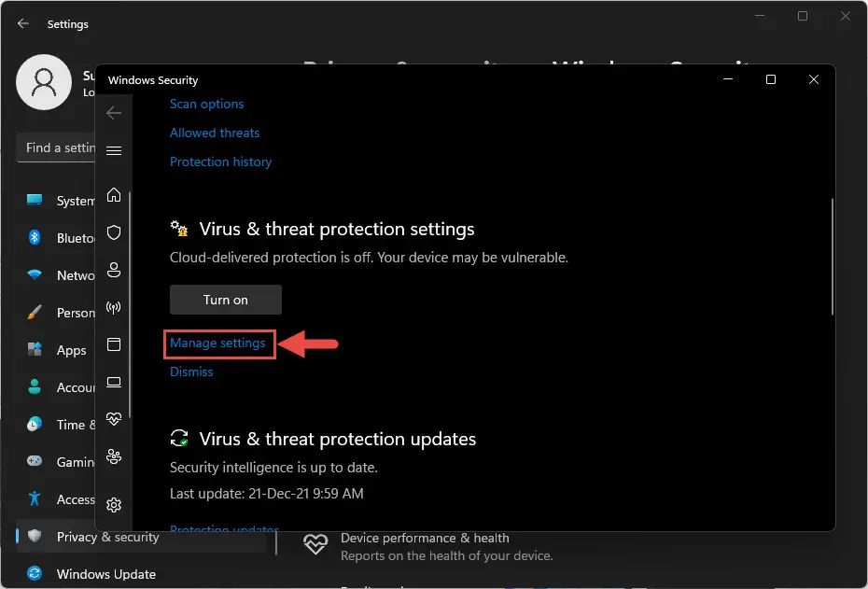Select Windows Update in Settings navigation
Screen dimensions: 868x589
click(141, 574)
